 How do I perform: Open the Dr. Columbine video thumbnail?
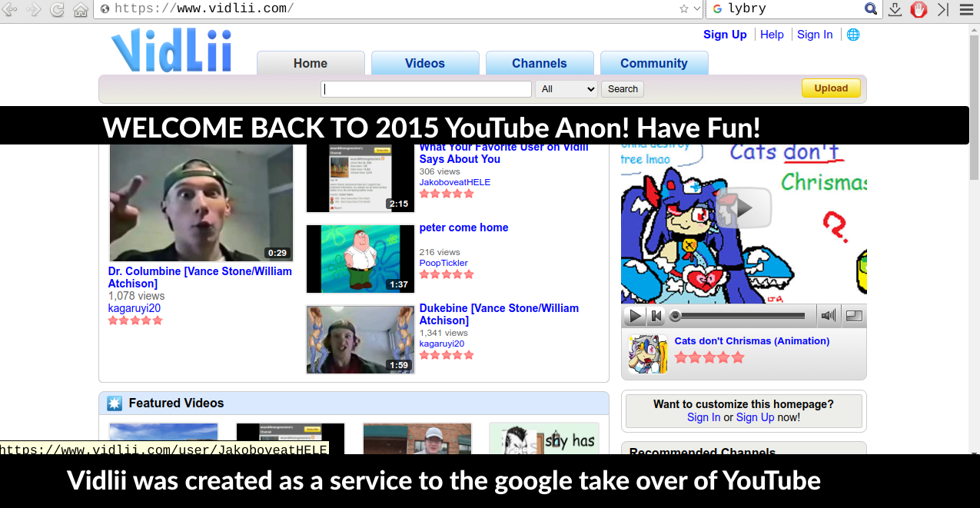pos(201,203)
